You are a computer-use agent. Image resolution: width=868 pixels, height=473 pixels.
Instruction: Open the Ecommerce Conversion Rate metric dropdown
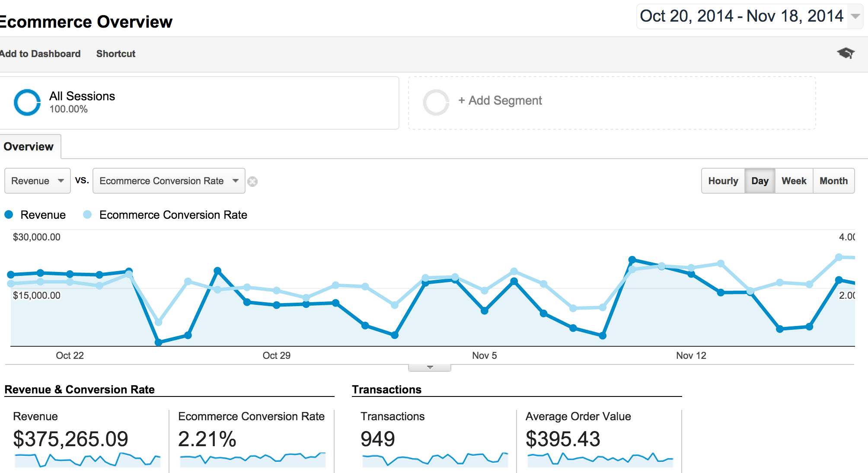(169, 181)
